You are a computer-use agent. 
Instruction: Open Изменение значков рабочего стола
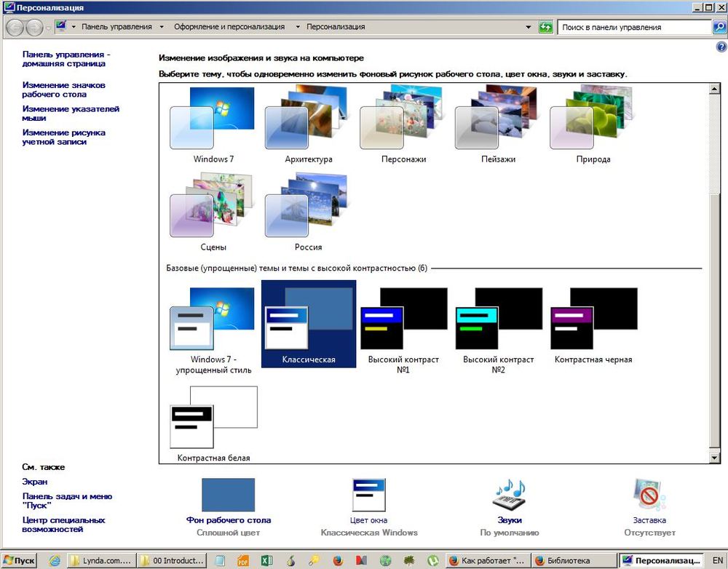point(63,89)
